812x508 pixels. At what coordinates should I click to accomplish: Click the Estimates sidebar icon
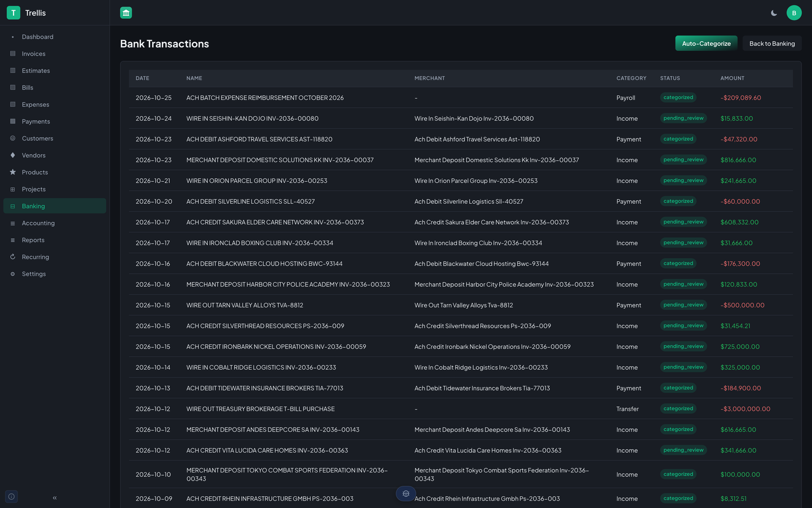13,71
